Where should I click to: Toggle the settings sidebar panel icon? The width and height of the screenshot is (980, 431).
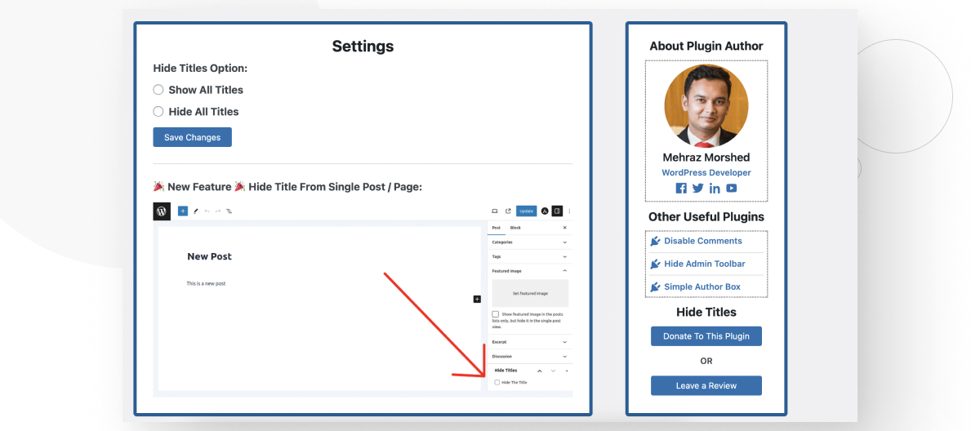[557, 211]
